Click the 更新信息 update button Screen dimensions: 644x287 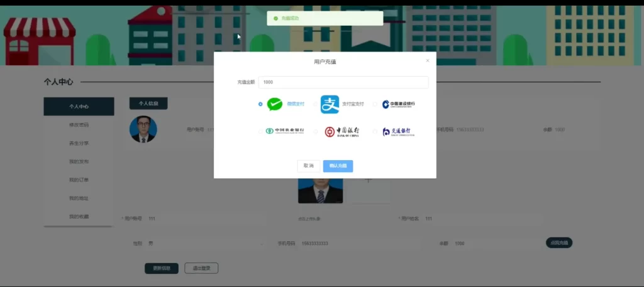162,269
